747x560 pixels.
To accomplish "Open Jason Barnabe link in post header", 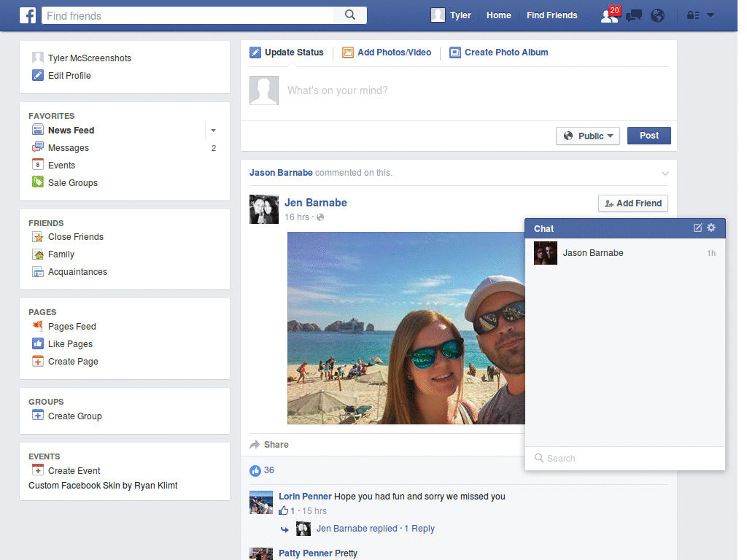I will pos(281,172).
